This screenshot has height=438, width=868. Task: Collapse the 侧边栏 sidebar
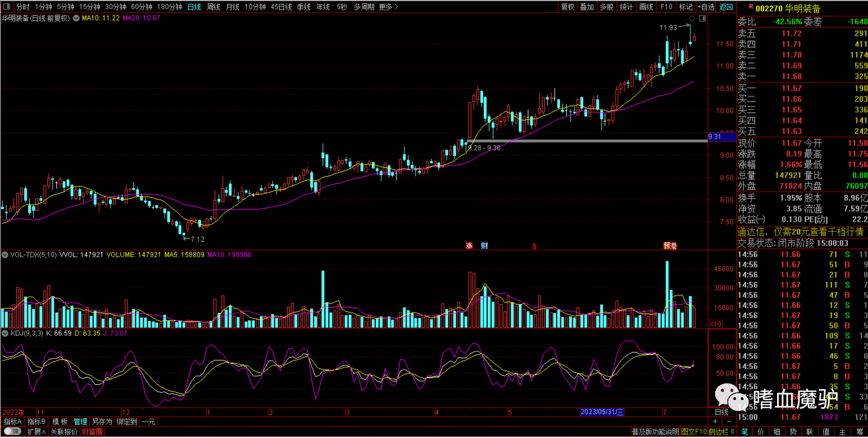pyautogui.click(x=722, y=432)
